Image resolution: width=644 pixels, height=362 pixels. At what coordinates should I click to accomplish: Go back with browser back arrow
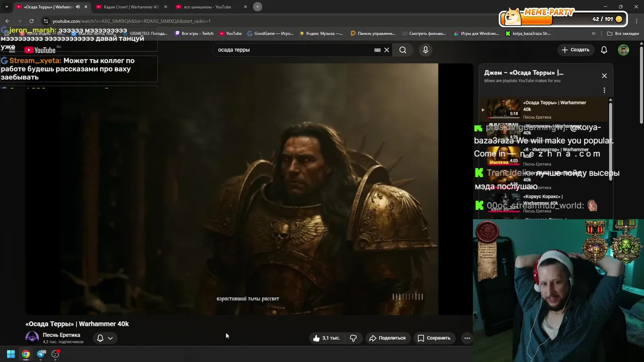pyautogui.click(x=7, y=21)
